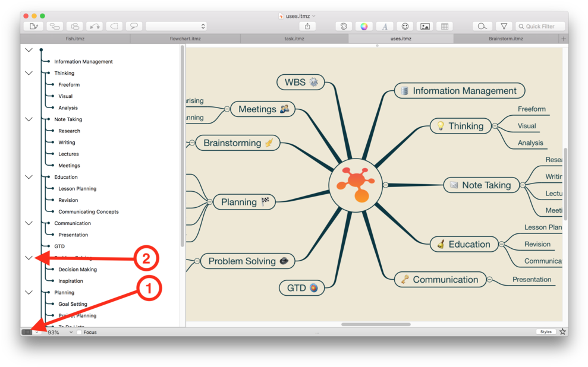Click the Styles button at bottom right
Screen dimensions: 588x367
[x=545, y=331]
